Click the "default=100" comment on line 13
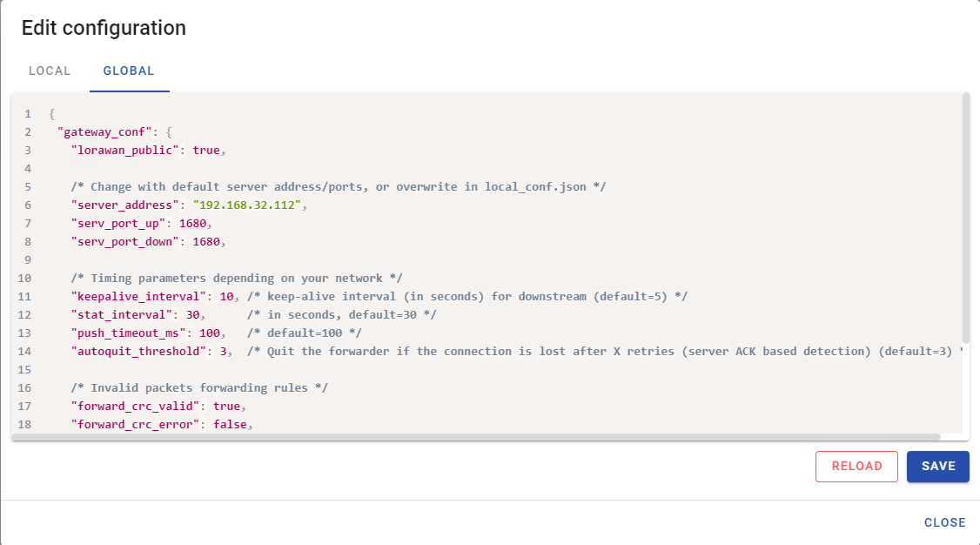This screenshot has height=545, width=980. click(305, 333)
